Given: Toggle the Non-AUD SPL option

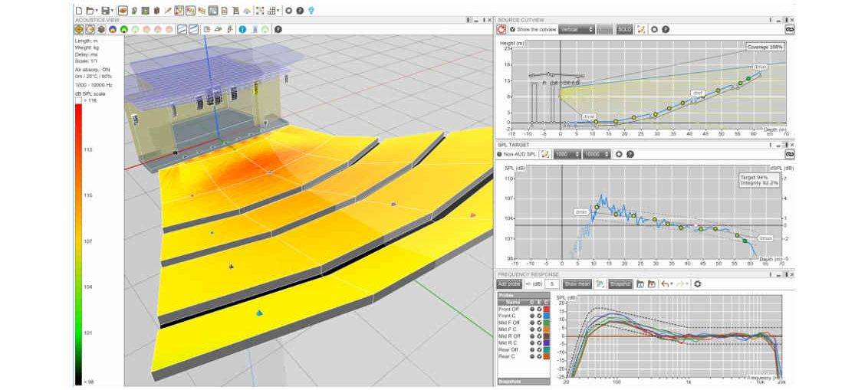Looking at the screenshot, I should pos(499,154).
